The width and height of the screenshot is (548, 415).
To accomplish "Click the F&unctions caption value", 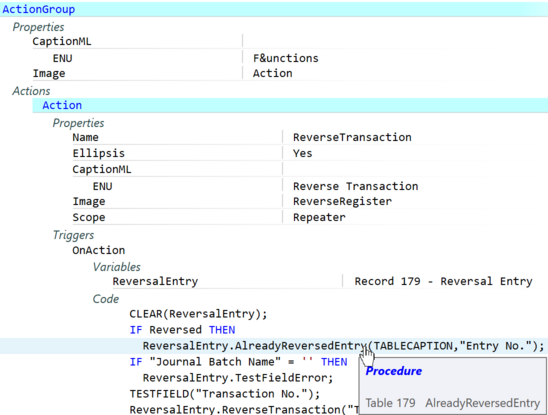I will [286, 58].
